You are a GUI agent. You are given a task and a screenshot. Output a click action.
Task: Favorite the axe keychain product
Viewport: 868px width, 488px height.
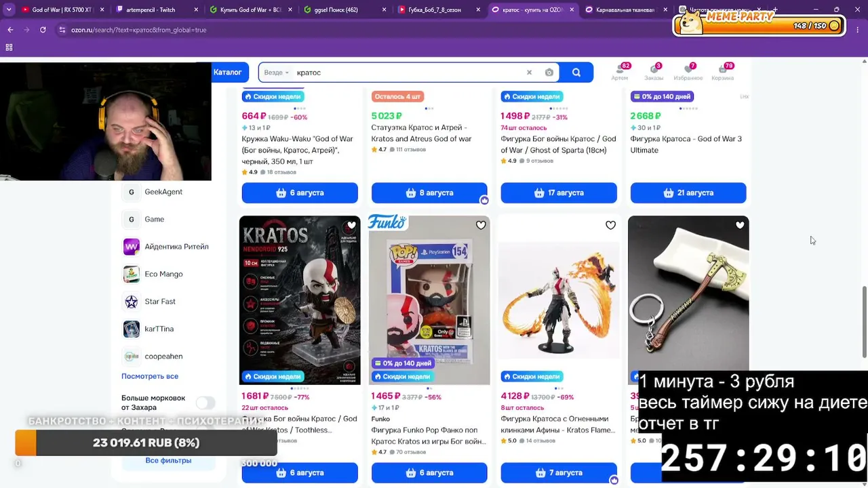click(740, 225)
